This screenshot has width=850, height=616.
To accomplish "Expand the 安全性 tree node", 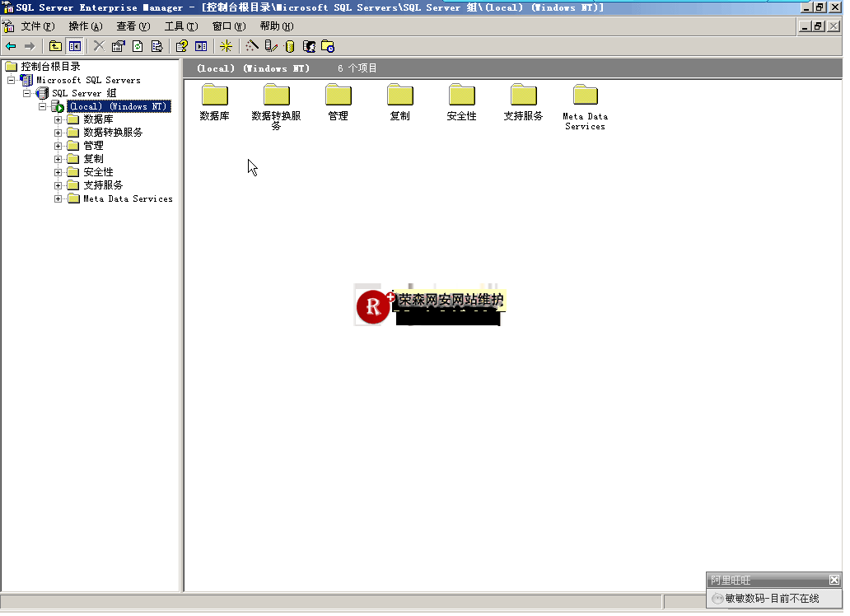I will point(58,172).
